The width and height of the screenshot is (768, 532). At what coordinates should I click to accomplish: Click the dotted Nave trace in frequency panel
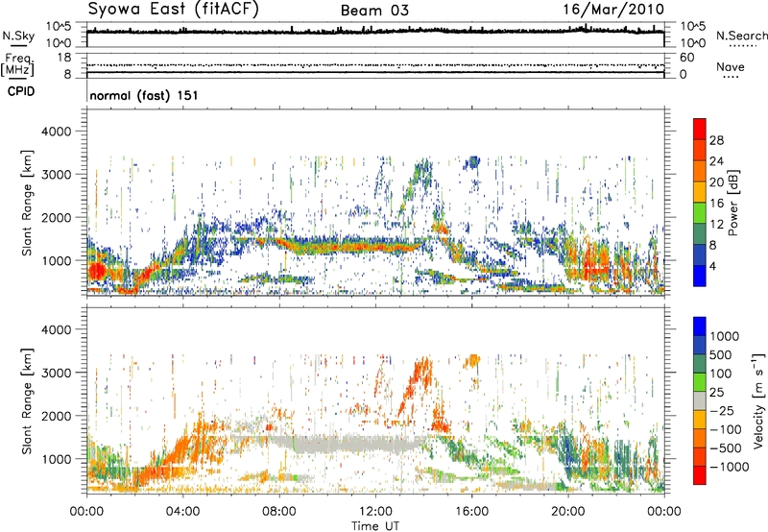click(x=375, y=65)
